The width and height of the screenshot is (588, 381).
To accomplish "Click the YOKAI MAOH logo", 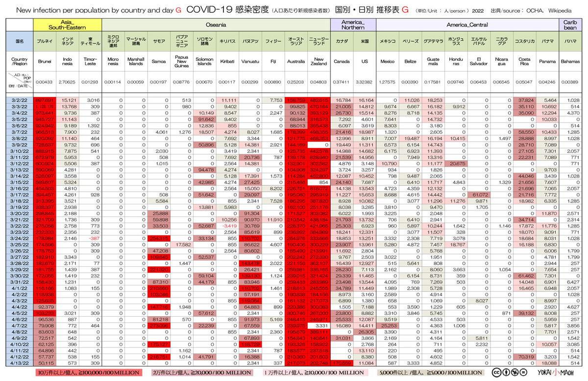I will [555, 372].
